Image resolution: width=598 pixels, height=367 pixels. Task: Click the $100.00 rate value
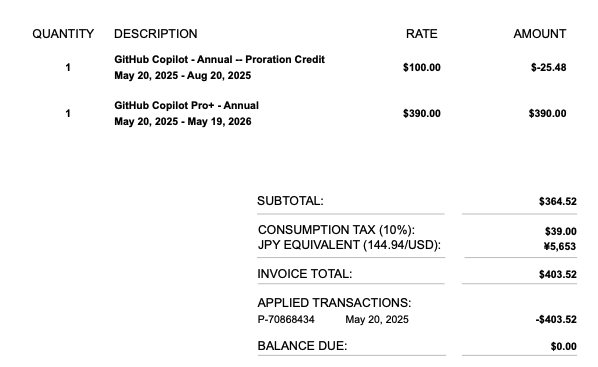421,68
